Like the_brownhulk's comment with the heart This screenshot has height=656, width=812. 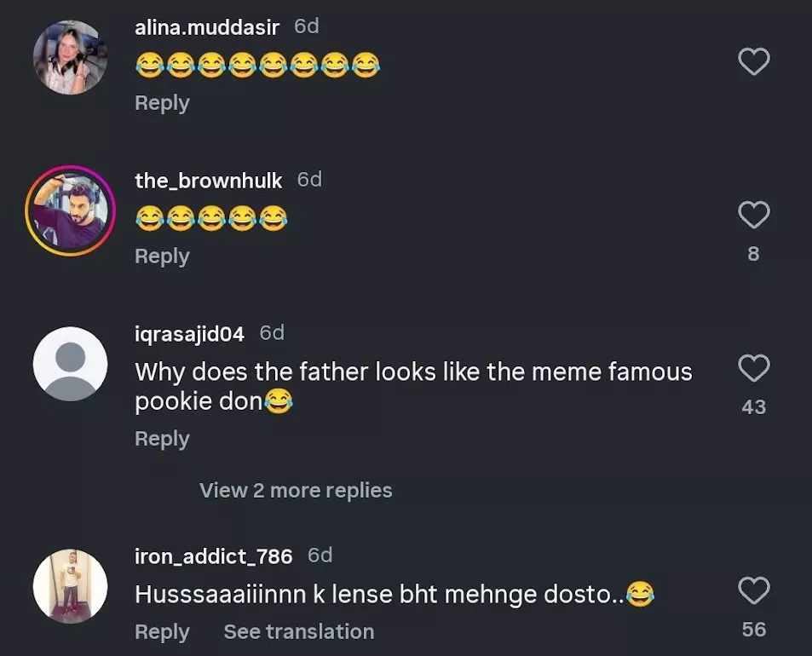(753, 215)
